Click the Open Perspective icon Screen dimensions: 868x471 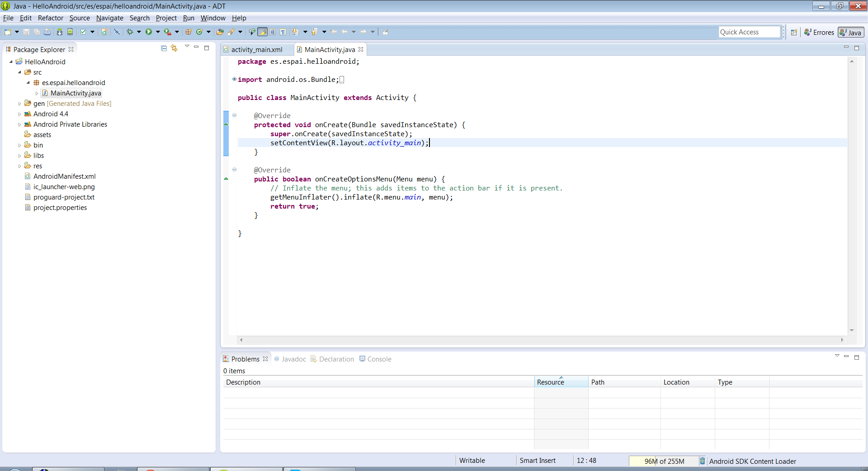pyautogui.click(x=794, y=33)
